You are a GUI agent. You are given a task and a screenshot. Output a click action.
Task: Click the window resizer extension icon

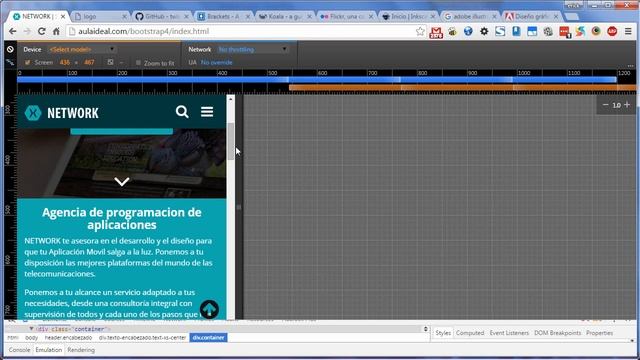[x=532, y=31]
